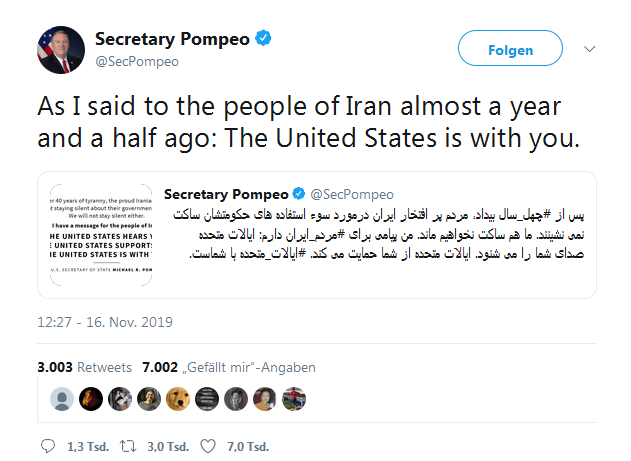Image resolution: width=631 pixels, height=461 pixels.
Task: Click the blue verified badge beside Secretary Pompeo
Action: pyautogui.click(x=264, y=40)
